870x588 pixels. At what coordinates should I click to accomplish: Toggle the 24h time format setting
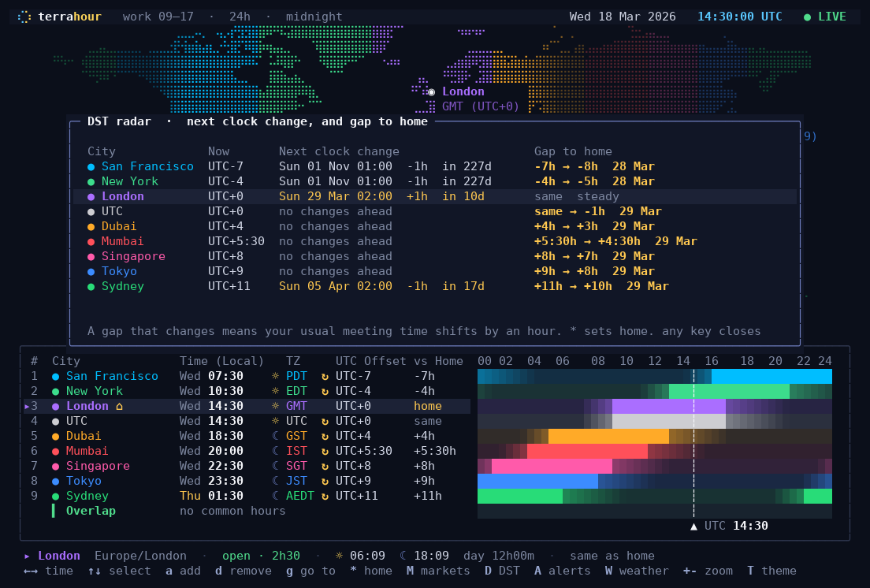coord(240,17)
